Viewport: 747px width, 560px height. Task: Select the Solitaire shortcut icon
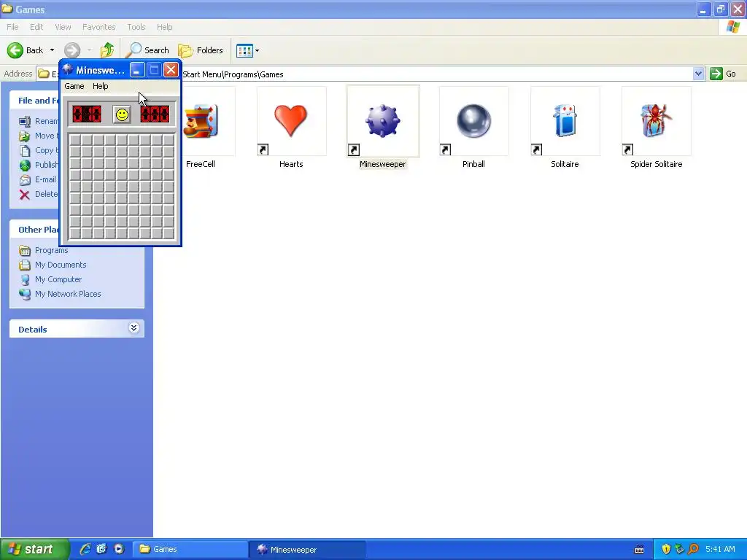pos(565,121)
